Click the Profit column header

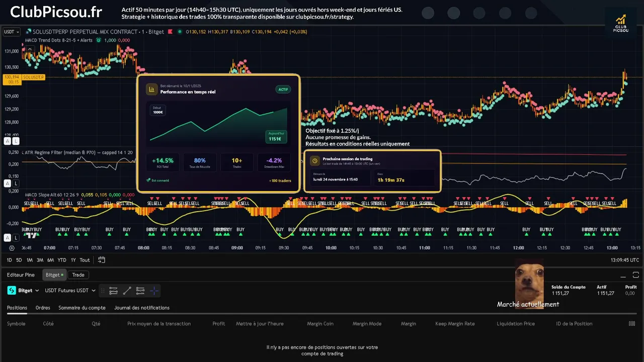point(219,324)
